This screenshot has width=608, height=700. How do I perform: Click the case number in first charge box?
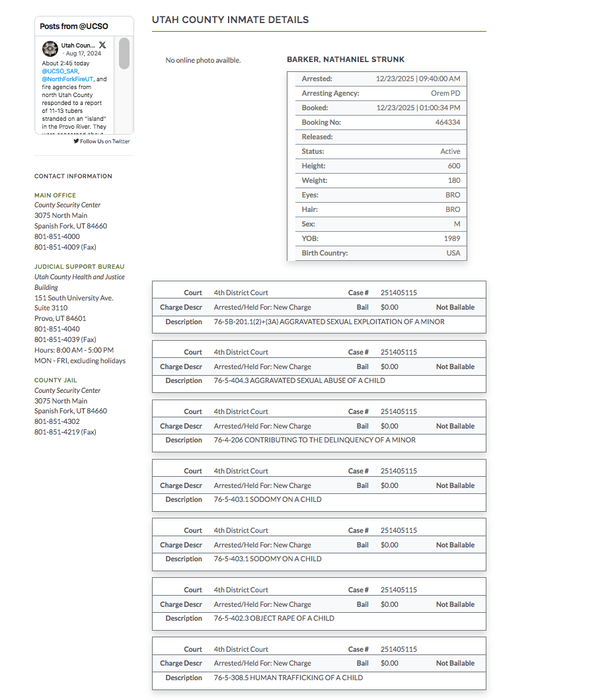pyautogui.click(x=399, y=293)
